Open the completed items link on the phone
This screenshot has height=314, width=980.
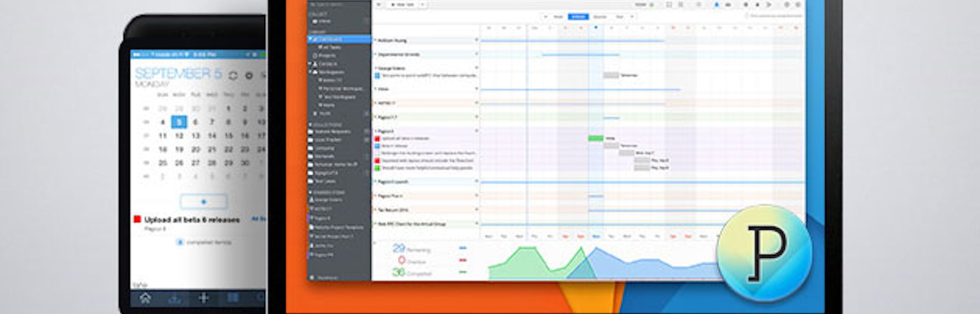click(x=204, y=242)
